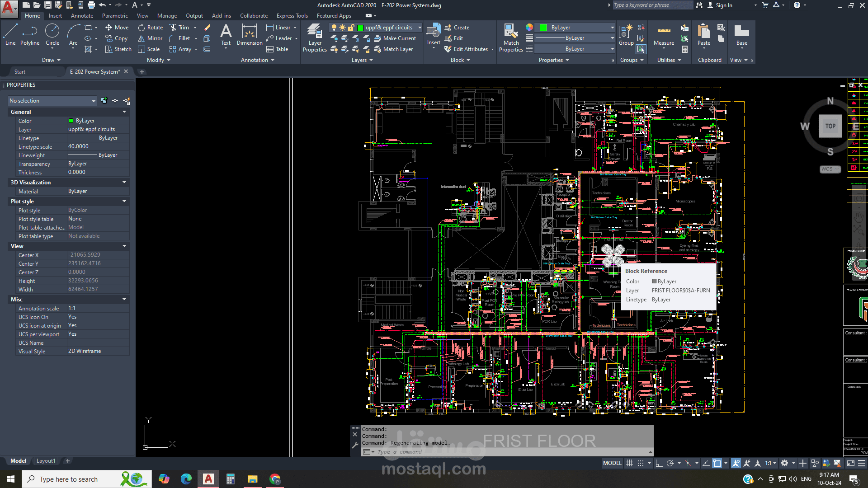The image size is (868, 488).
Task: Activate the Move command
Action: click(117, 28)
